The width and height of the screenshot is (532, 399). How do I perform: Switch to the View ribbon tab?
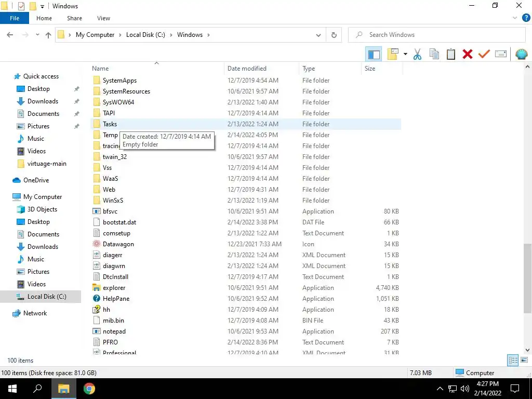pos(103,18)
